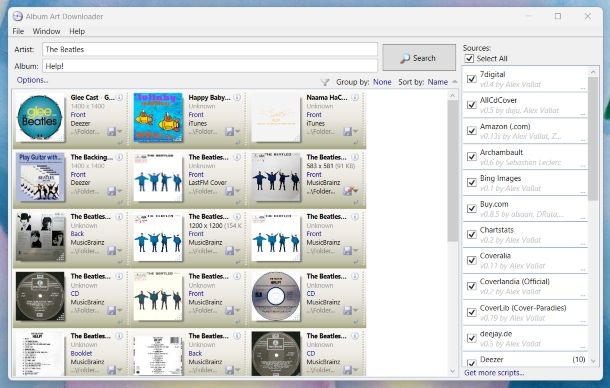
Task: Click info icon on Happy Baby result
Action: pyautogui.click(x=238, y=97)
